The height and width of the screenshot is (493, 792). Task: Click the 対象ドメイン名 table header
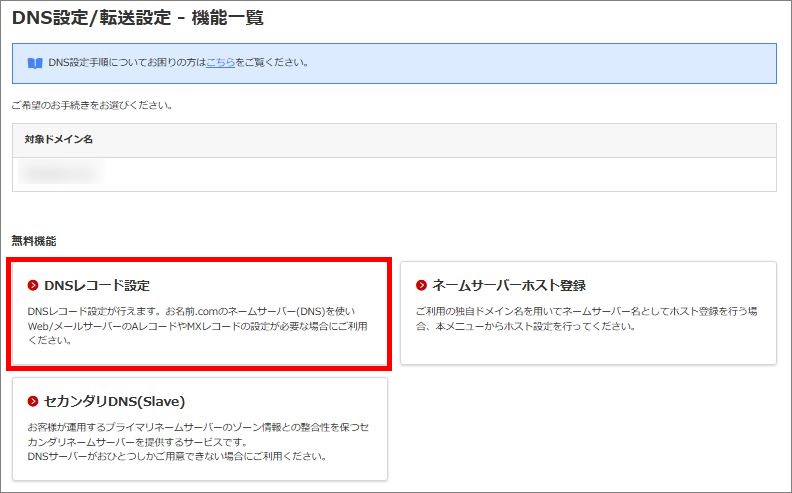59,139
